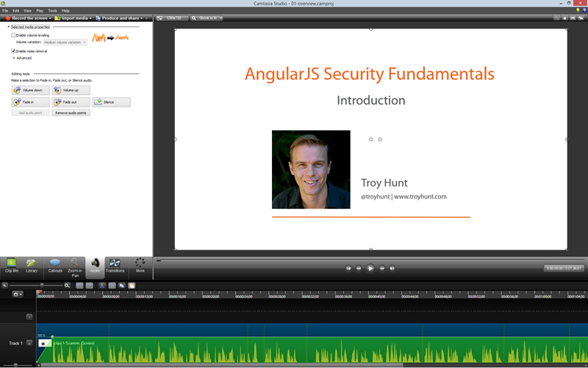Image resolution: width=588 pixels, height=368 pixels.
Task: Click the Silence button
Action: tap(112, 102)
